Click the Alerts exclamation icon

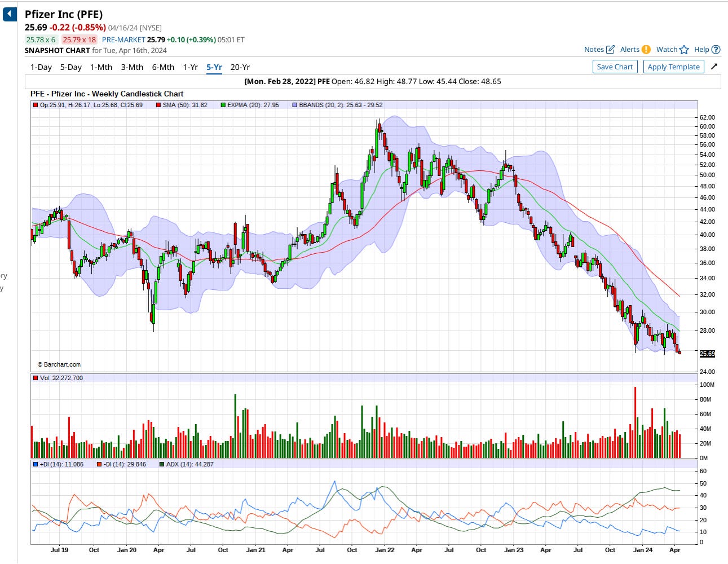[646, 50]
